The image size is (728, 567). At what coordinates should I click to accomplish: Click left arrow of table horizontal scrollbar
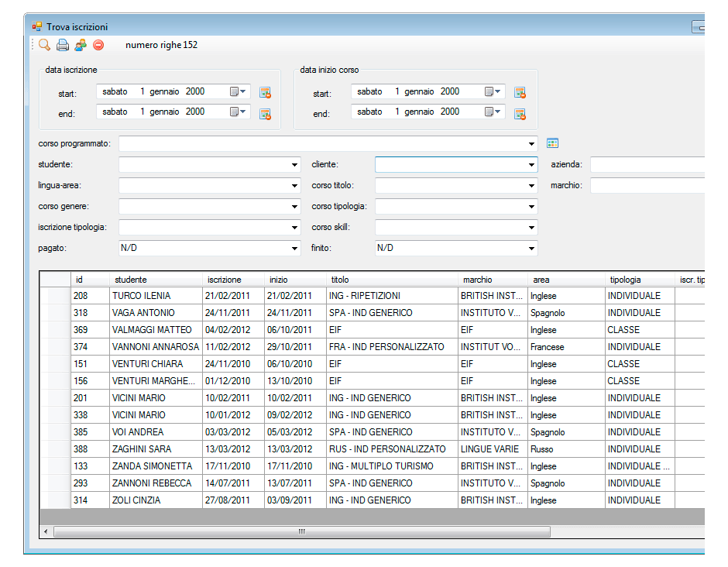(46, 531)
